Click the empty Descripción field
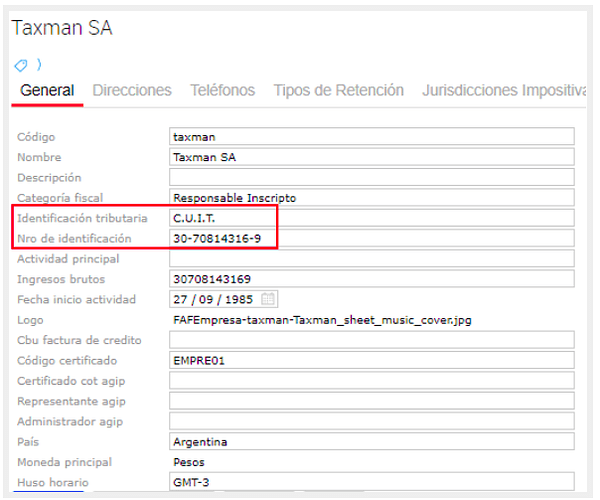 click(x=372, y=177)
